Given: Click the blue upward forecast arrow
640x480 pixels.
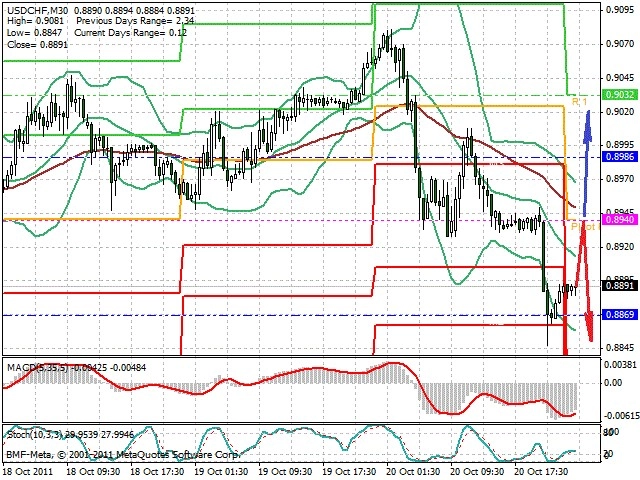Looking at the screenshot, I should pos(587,163).
